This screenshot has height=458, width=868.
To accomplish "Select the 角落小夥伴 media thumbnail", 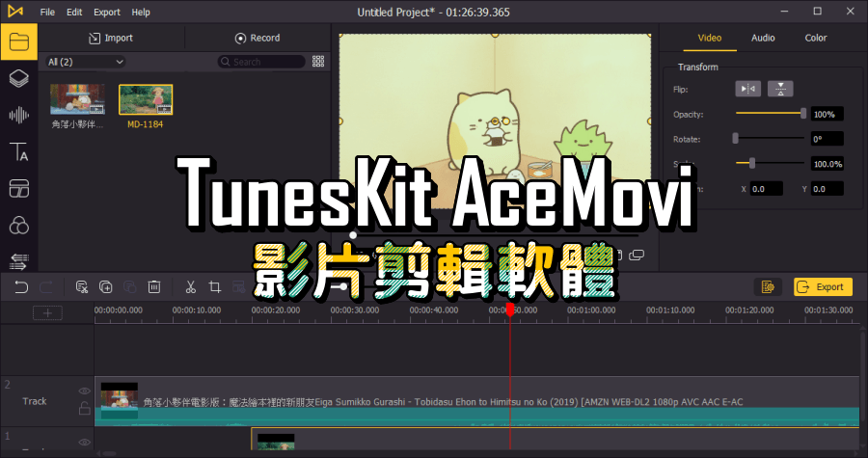I will [x=77, y=99].
